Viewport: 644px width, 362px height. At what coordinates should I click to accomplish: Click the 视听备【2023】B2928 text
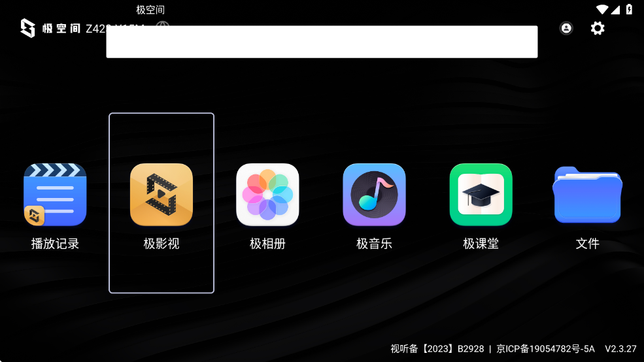pos(437,349)
